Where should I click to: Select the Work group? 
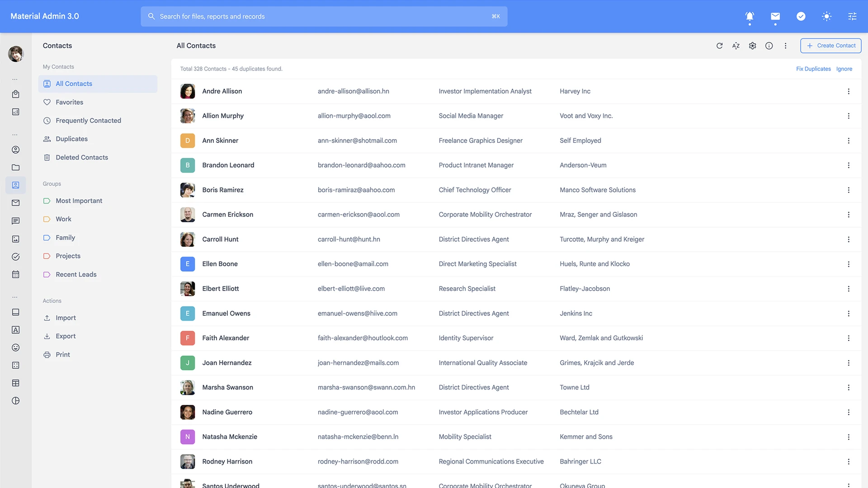98,219
